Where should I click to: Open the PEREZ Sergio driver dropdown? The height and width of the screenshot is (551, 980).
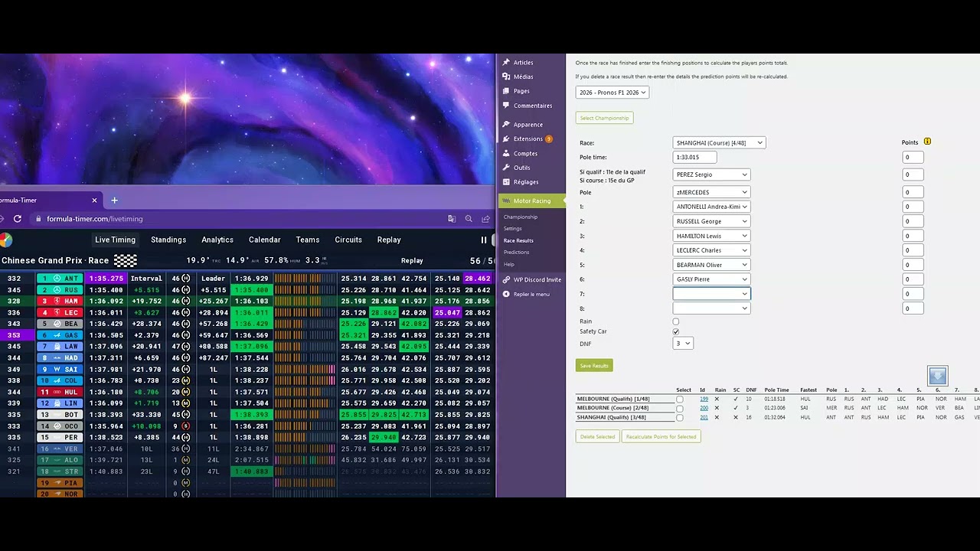[x=711, y=174]
